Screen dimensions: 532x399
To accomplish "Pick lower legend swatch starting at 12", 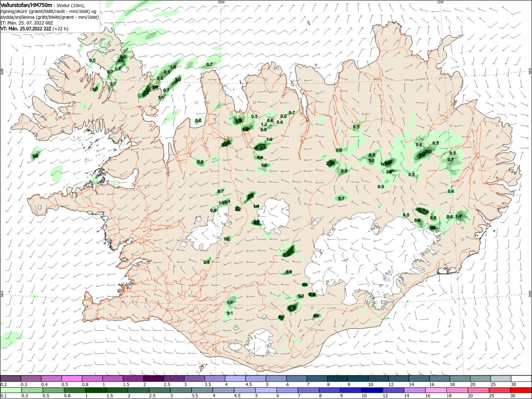I will coord(393,391).
